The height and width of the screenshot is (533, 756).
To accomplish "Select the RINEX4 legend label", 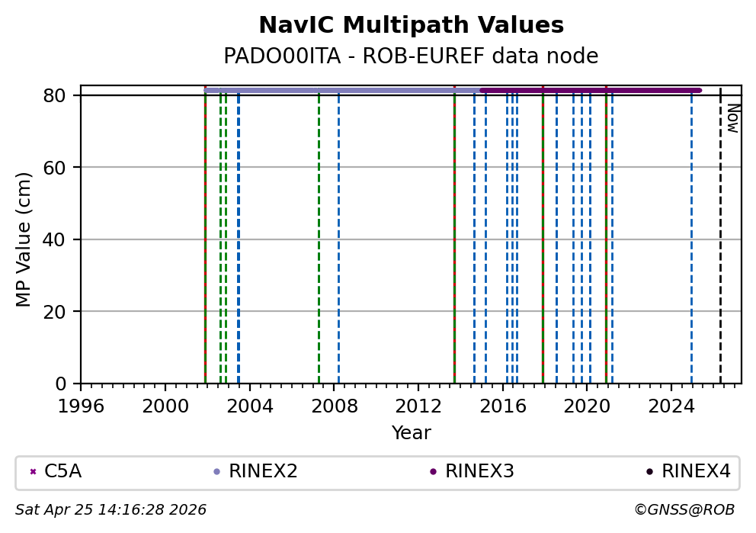I will point(696,472).
